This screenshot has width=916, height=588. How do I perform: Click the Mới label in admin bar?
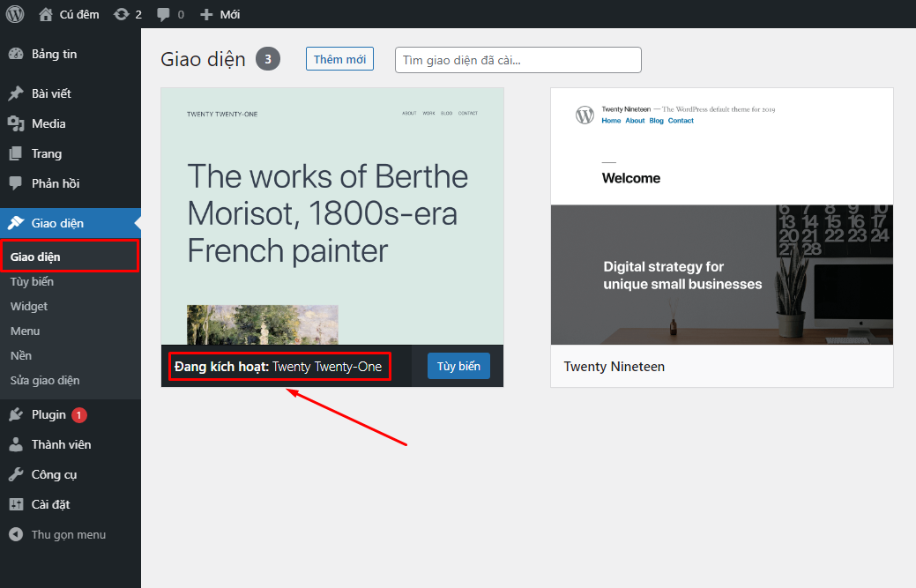pyautogui.click(x=230, y=15)
